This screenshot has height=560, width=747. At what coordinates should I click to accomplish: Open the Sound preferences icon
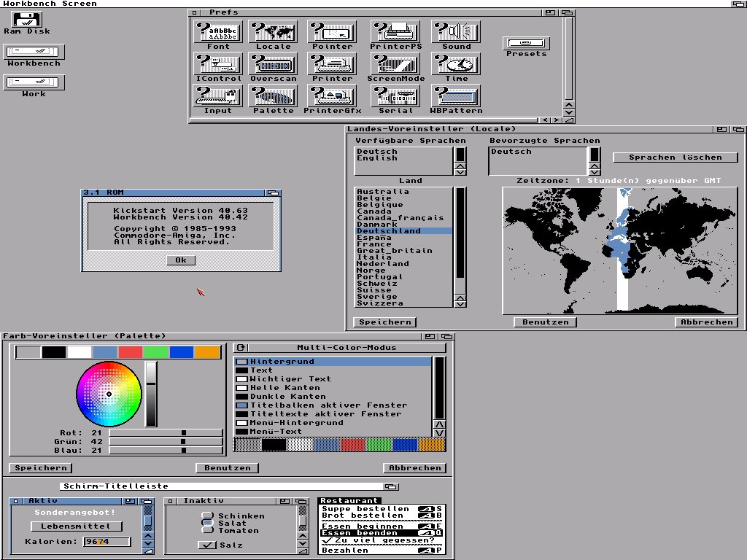pyautogui.click(x=455, y=31)
